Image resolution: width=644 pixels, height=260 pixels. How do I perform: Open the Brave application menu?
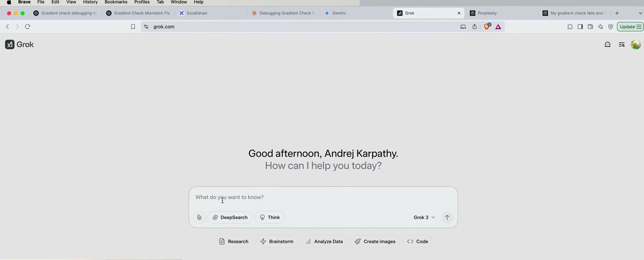tap(24, 2)
